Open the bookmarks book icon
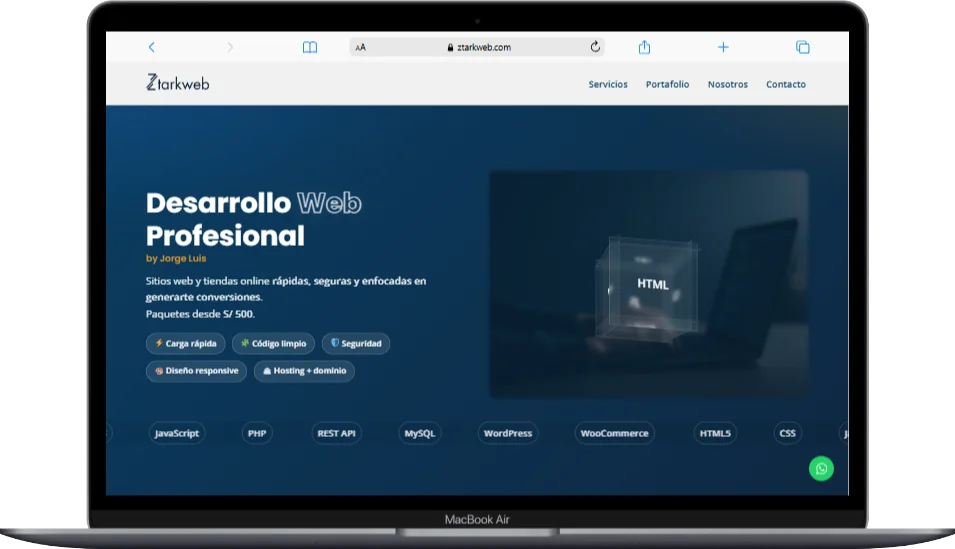The width and height of the screenshot is (955, 549). pos(310,47)
